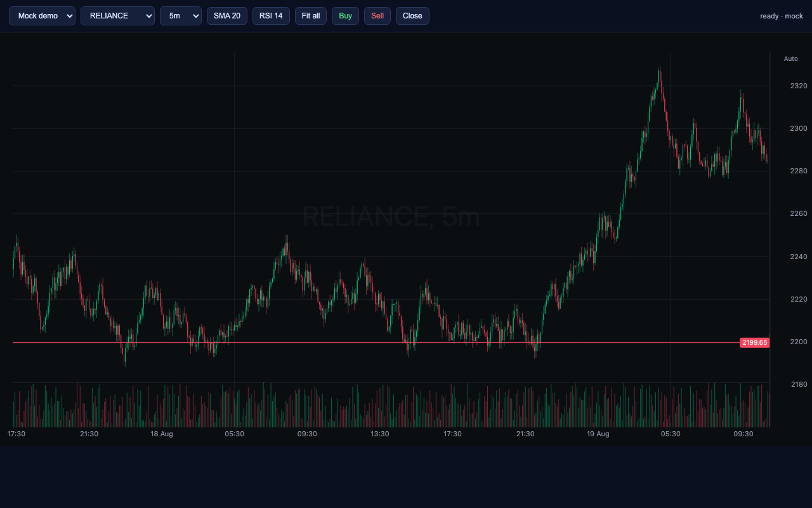Click the 2280 price axis label

click(799, 171)
